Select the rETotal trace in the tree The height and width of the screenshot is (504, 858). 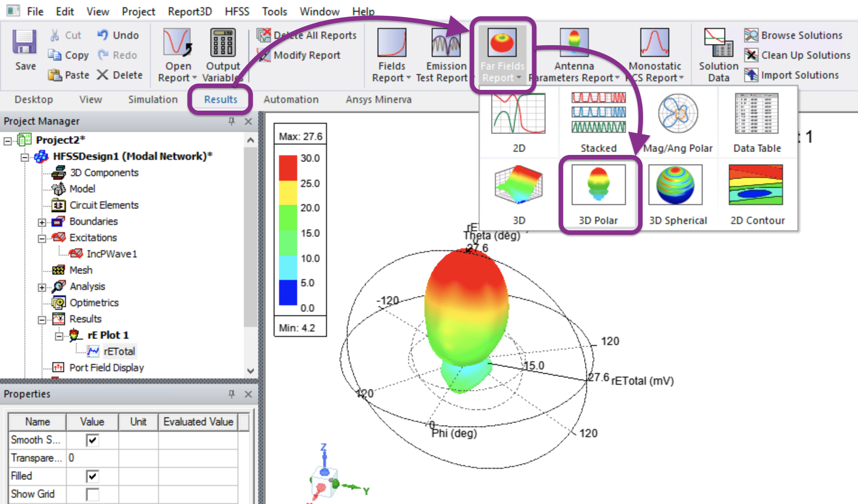pyautogui.click(x=119, y=351)
